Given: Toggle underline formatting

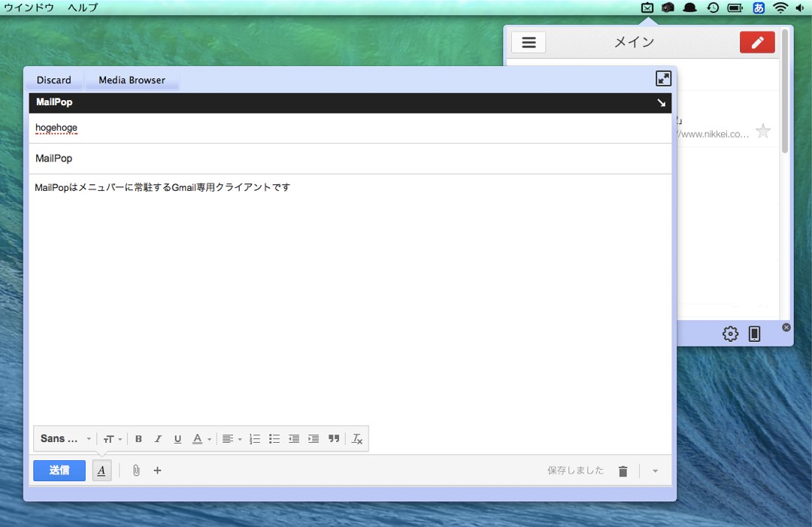Looking at the screenshot, I should 177,439.
